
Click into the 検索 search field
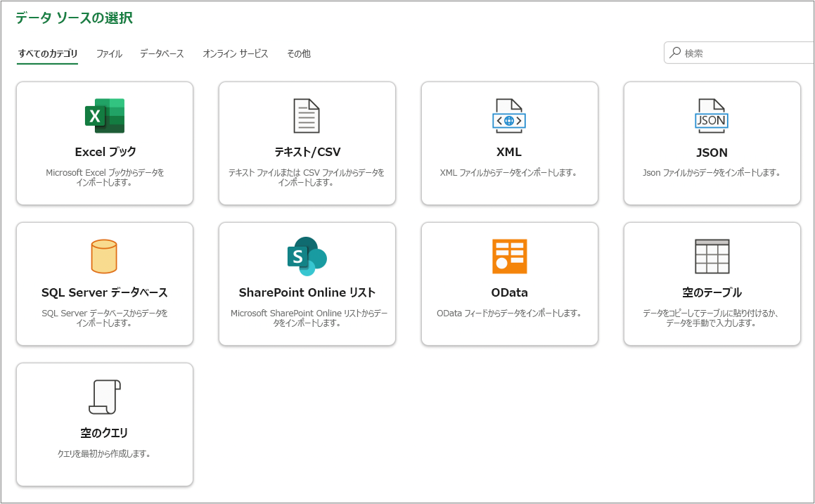point(739,53)
